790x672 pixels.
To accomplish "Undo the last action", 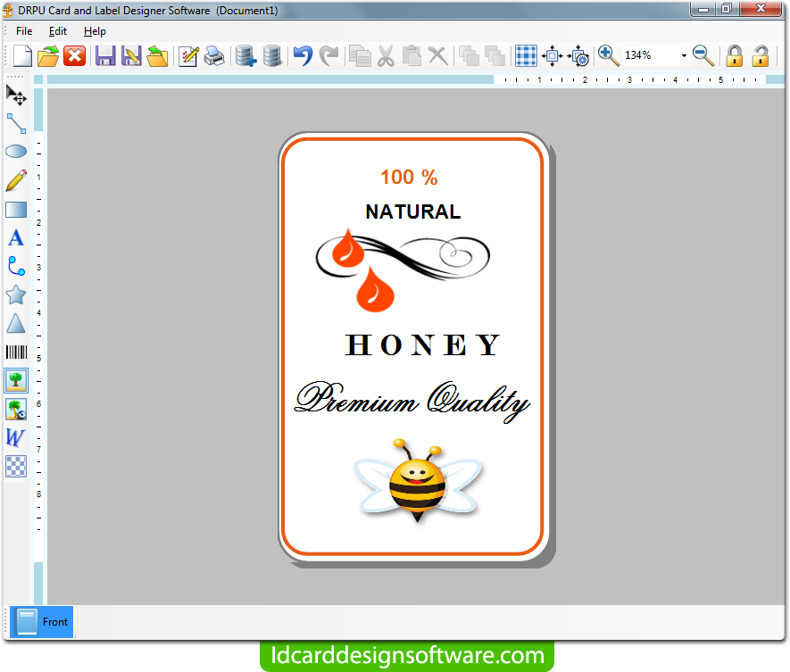I will click(303, 56).
